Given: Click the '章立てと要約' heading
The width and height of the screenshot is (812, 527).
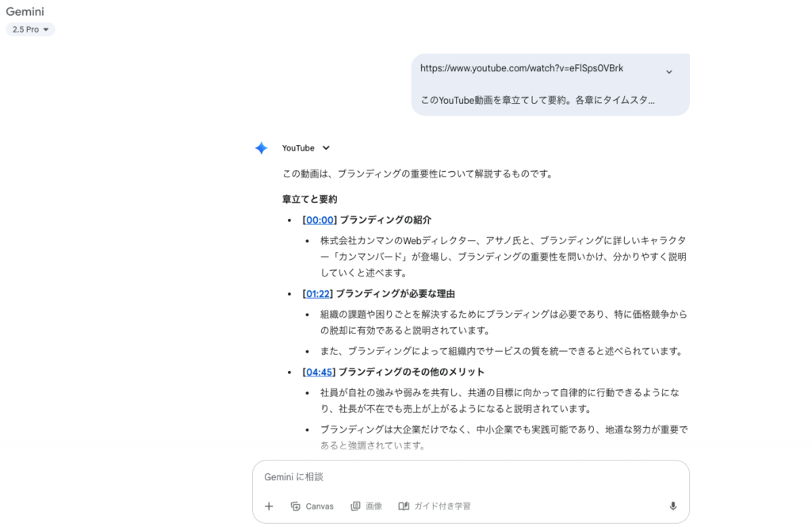Looking at the screenshot, I should (310, 199).
